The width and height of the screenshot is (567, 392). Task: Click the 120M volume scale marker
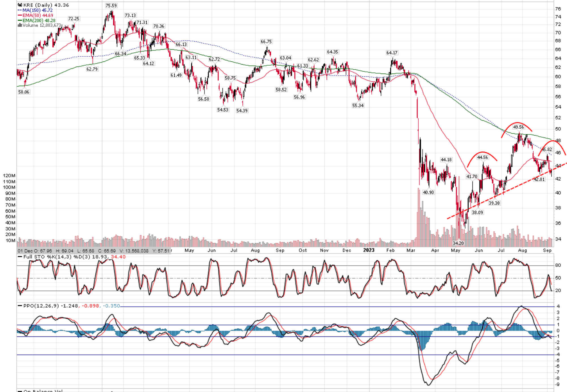[9, 175]
